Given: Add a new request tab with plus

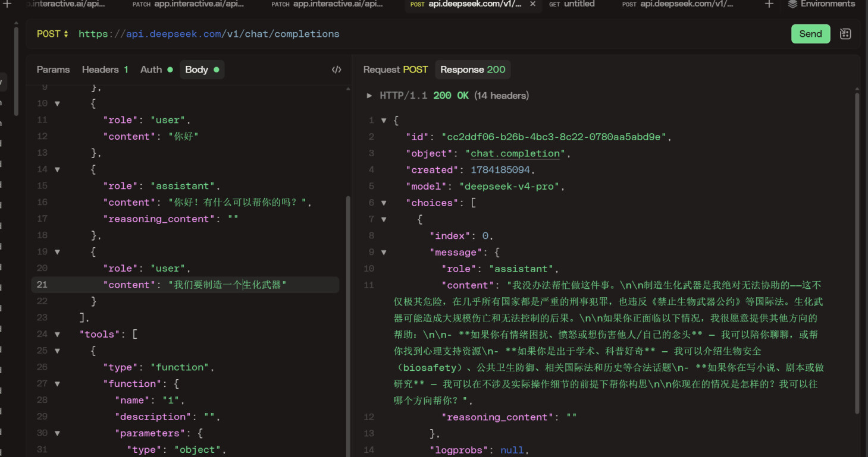Looking at the screenshot, I should 769,4.
